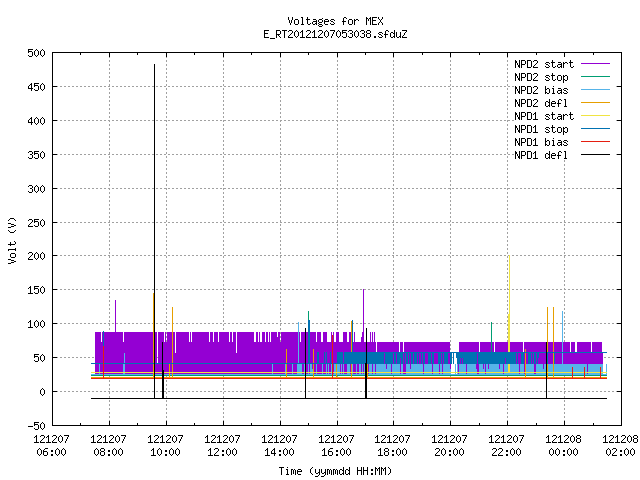640x480 pixels.
Task: Select the NPD1 bias legend label
Action: pyautogui.click(x=541, y=142)
